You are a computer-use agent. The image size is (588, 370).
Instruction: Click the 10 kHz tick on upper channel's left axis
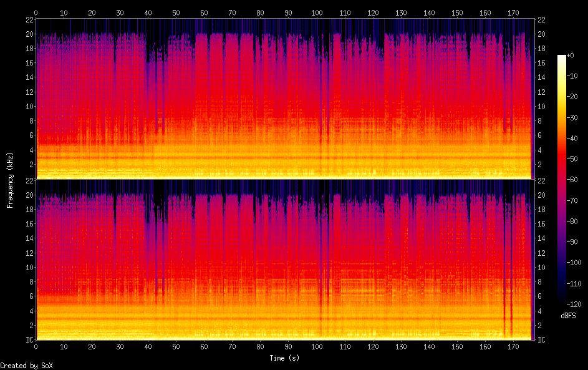(x=28, y=106)
